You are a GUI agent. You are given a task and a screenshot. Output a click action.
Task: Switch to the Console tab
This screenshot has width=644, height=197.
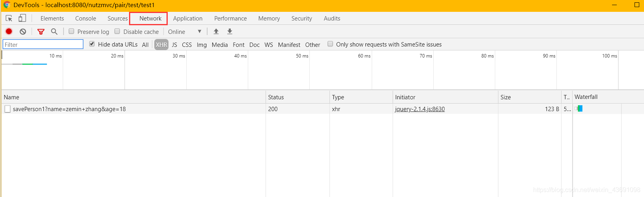86,19
